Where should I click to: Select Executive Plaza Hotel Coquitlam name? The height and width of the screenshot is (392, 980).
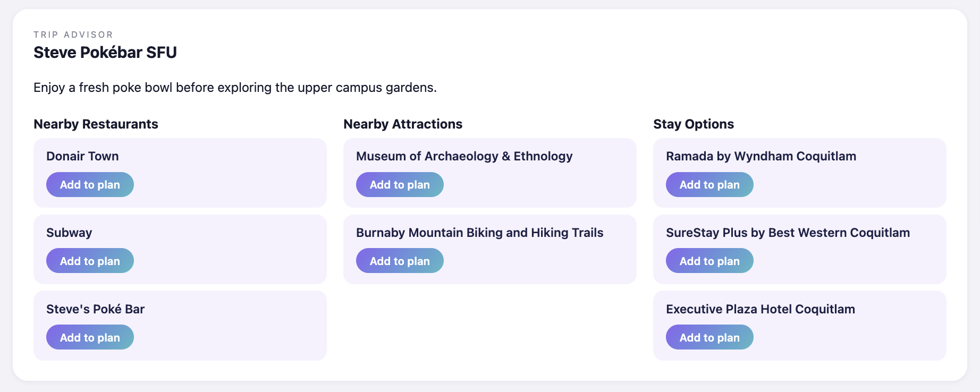coord(760,309)
